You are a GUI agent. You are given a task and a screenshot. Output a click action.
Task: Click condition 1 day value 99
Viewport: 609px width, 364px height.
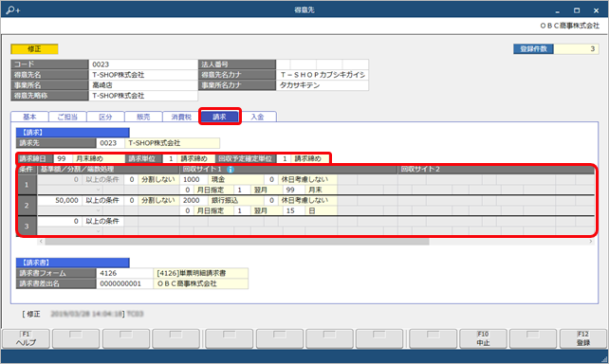294,190
